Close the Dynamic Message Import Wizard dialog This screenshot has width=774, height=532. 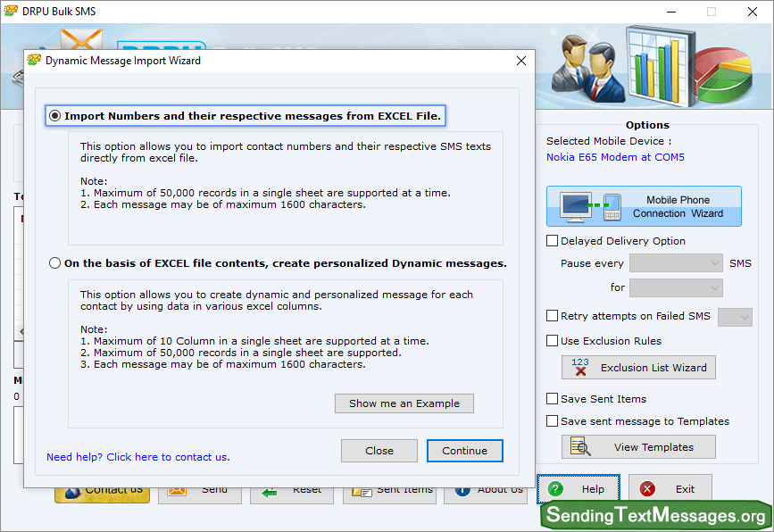[x=521, y=61]
